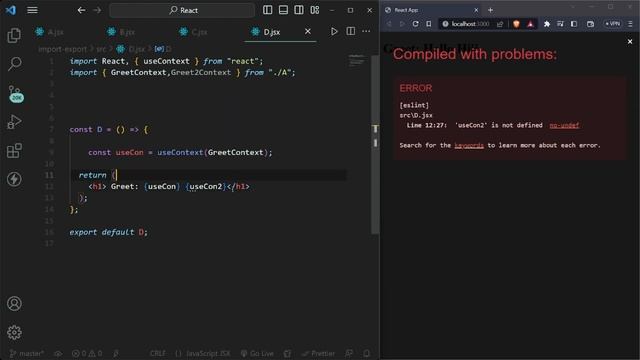Switch to the B.jsx editor tab
The width and height of the screenshot is (640, 360).
point(121,32)
